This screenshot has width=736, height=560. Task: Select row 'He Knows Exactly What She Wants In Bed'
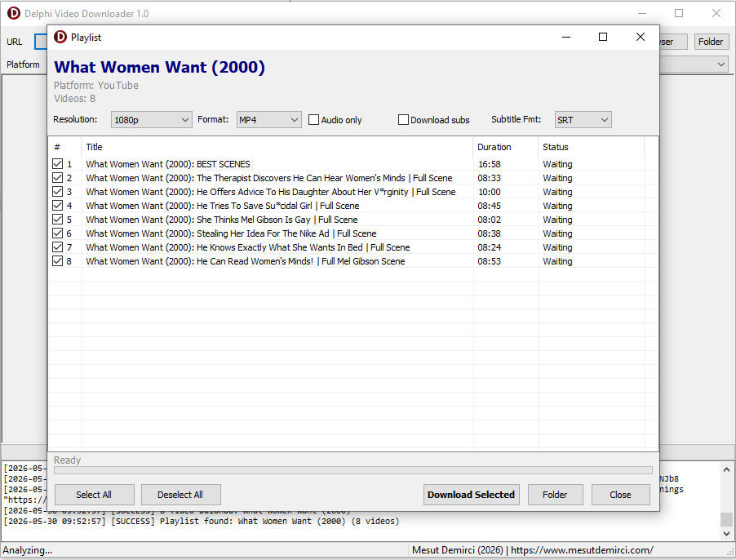[x=353, y=247]
